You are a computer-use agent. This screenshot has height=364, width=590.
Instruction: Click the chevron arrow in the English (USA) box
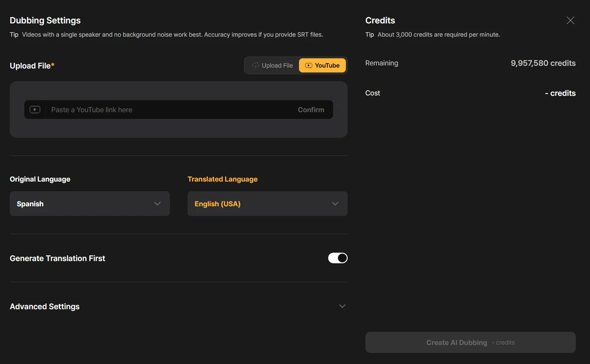pos(335,204)
